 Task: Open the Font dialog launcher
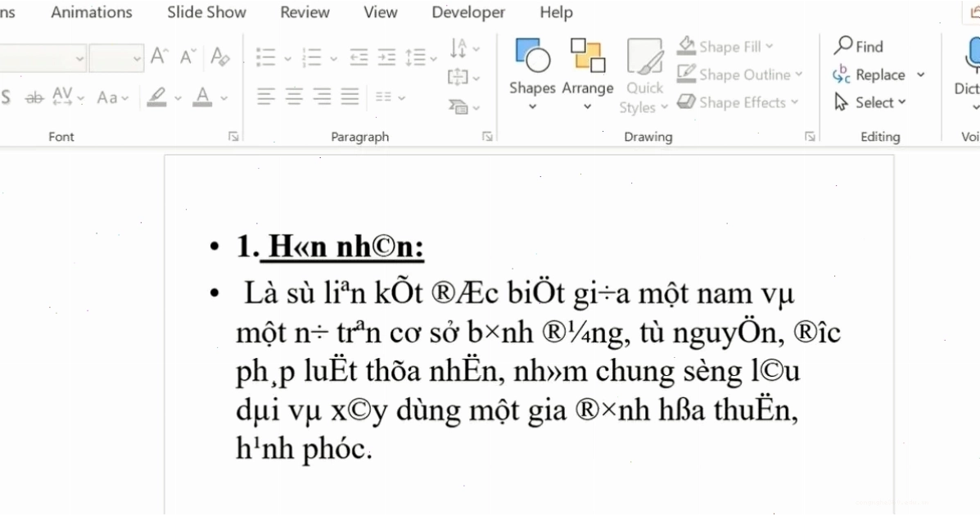tap(233, 136)
